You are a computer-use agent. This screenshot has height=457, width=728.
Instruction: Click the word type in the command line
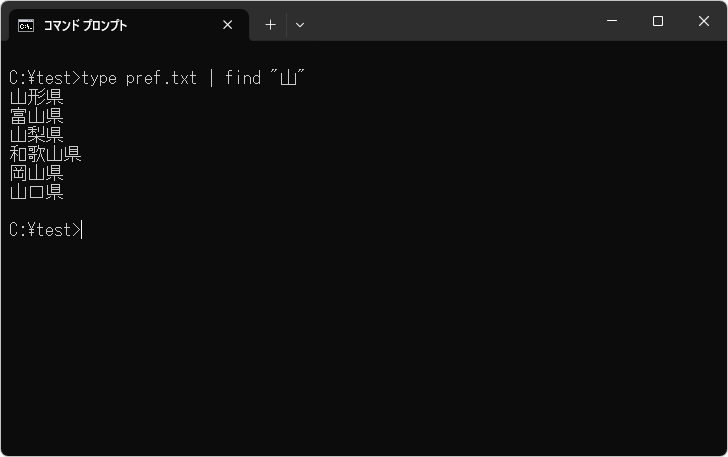(x=99, y=78)
